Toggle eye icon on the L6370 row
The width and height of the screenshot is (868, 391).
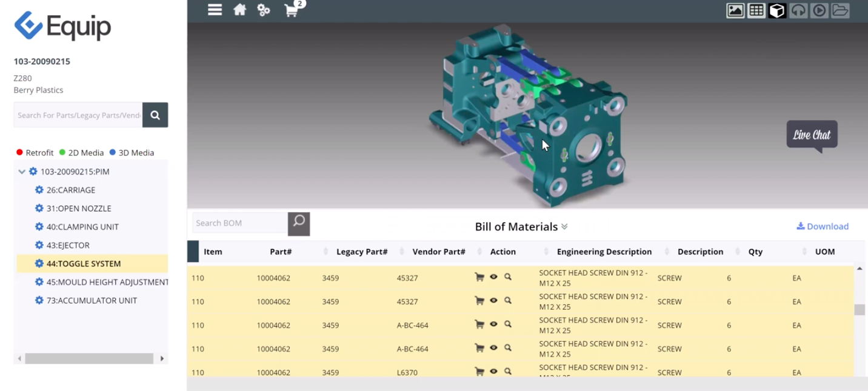click(x=493, y=372)
